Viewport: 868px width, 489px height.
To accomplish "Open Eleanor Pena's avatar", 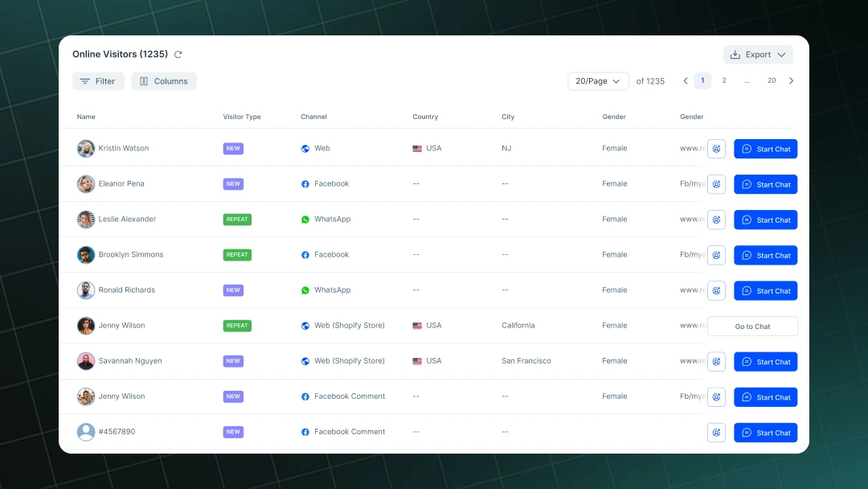I will pos(86,184).
